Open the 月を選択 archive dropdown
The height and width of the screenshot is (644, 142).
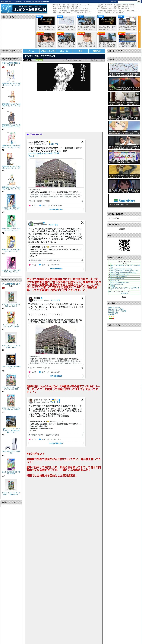pos(124,229)
